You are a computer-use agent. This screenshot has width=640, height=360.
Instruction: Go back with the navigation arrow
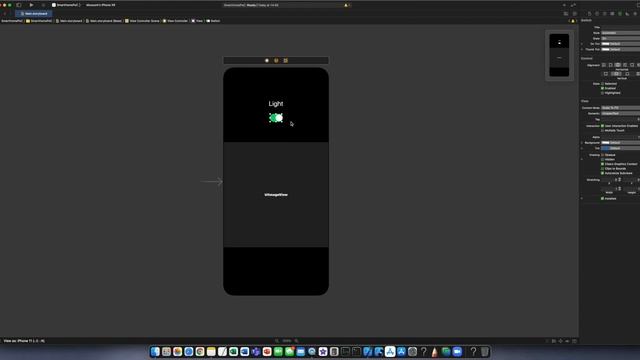tap(5, 13)
